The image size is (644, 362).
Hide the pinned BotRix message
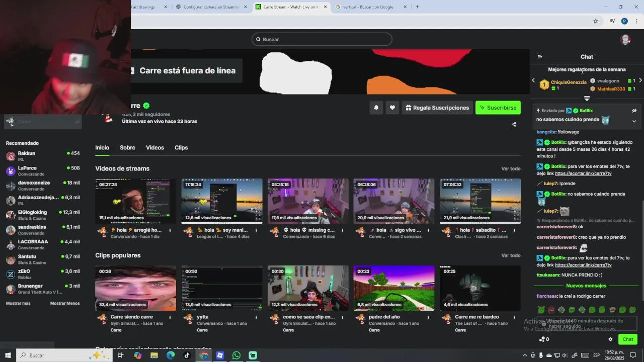[634, 111]
